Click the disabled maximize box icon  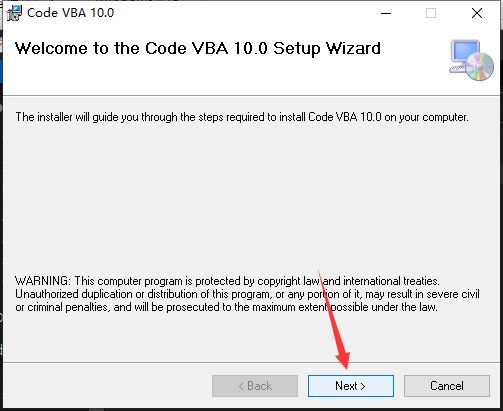pos(431,13)
